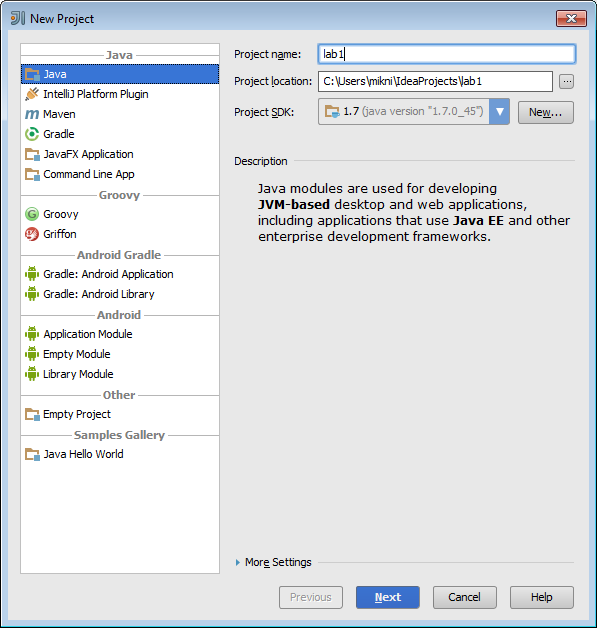Pick the Android Library Module icon
Image resolution: width=597 pixels, height=628 pixels.
(x=32, y=374)
